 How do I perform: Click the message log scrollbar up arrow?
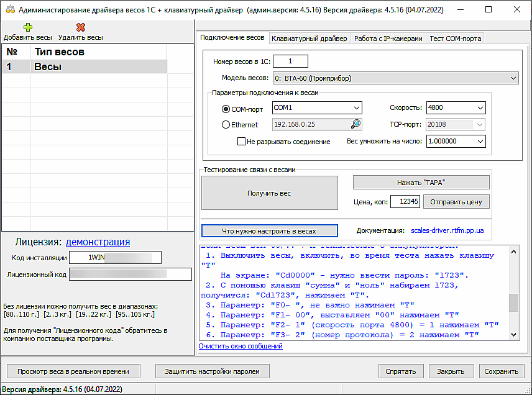(x=514, y=252)
